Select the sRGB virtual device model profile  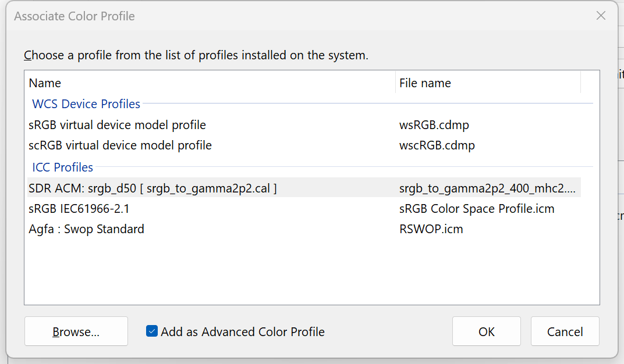coord(117,124)
